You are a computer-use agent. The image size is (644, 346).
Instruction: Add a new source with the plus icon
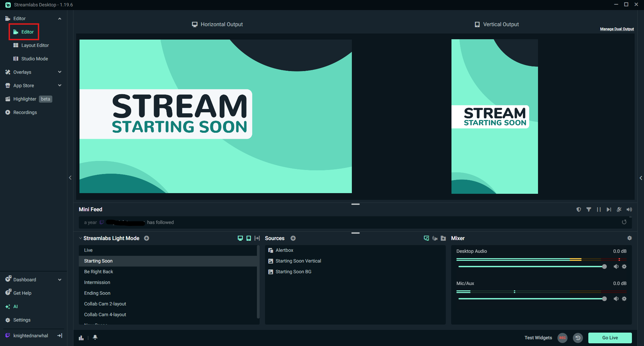293,238
